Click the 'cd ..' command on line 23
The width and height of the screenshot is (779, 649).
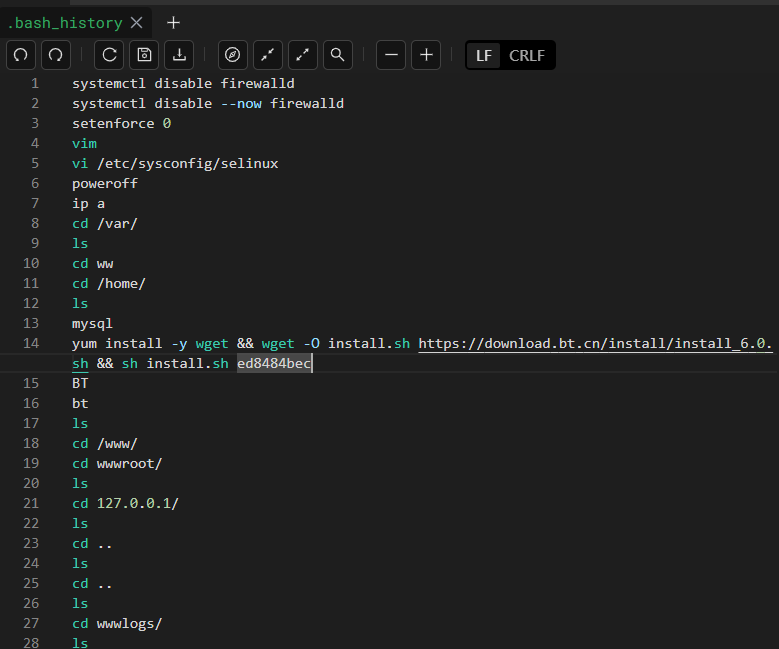(92, 544)
